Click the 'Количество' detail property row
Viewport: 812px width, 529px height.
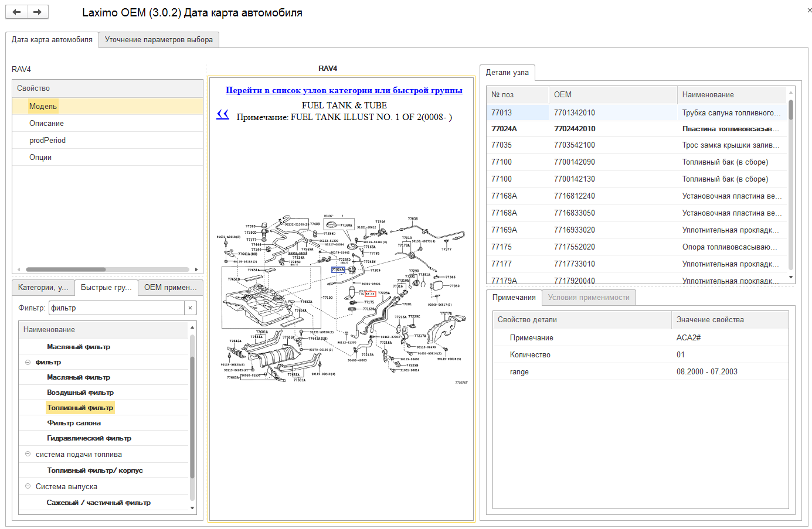click(640, 354)
